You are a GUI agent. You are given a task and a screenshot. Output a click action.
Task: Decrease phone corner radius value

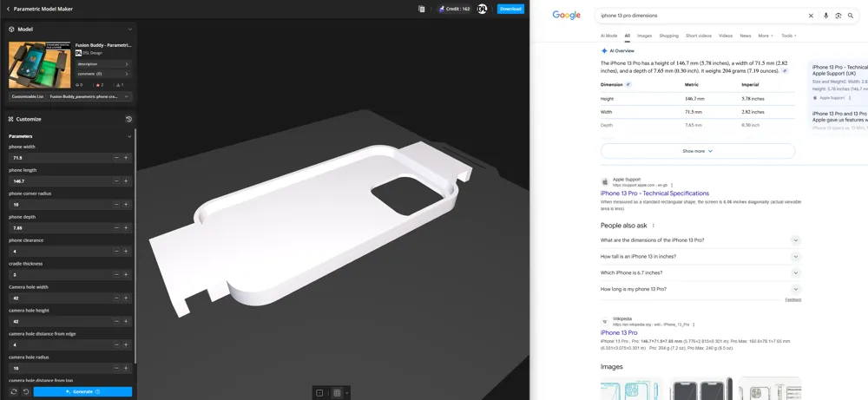(x=116, y=205)
